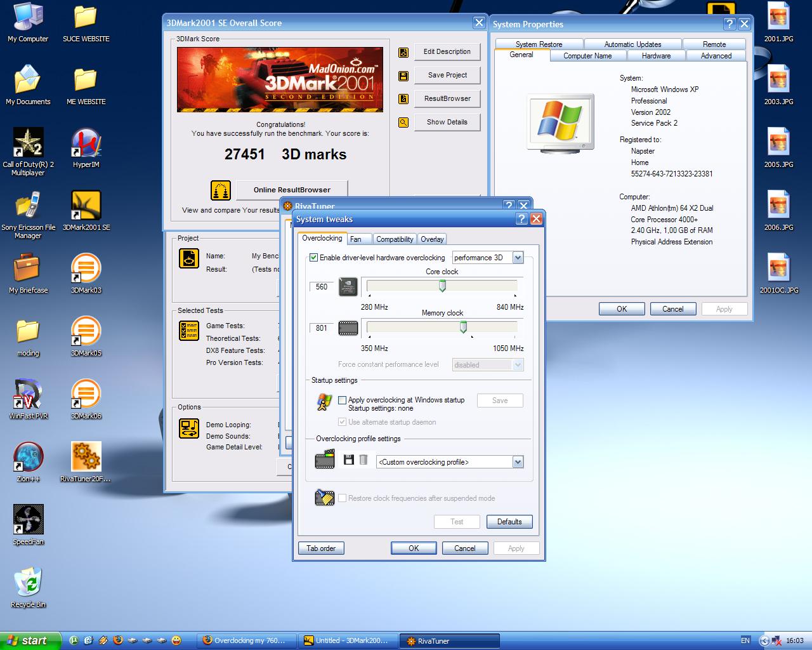Toggle Enable driver-level hardware overclocking checkbox
Viewport: 812px width, 650px height.
tap(313, 258)
